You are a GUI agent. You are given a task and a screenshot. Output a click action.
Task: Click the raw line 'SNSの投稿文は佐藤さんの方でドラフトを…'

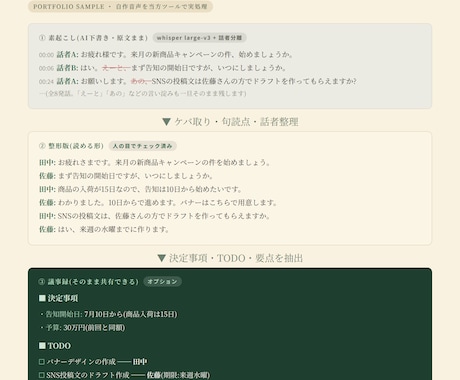click(254, 81)
